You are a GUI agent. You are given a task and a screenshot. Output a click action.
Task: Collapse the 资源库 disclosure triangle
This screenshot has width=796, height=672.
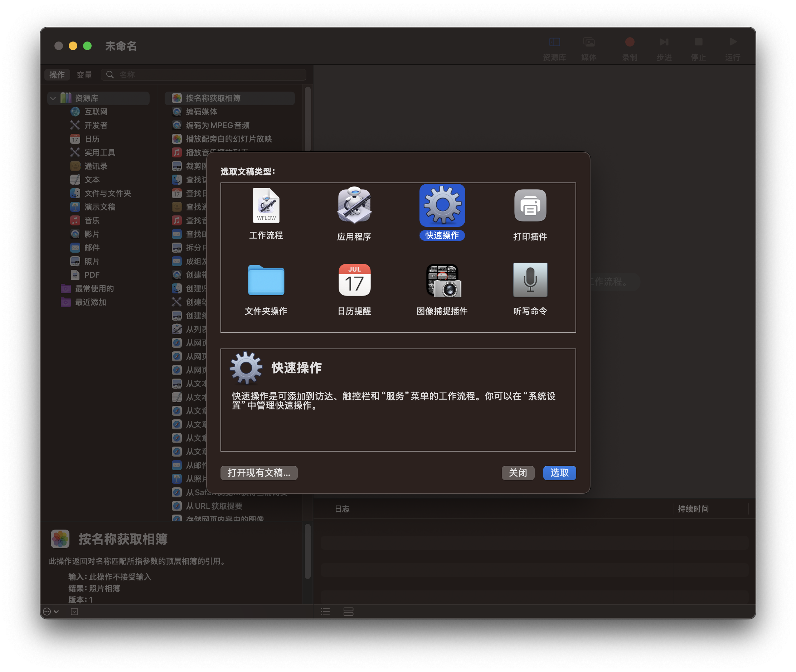coord(53,98)
